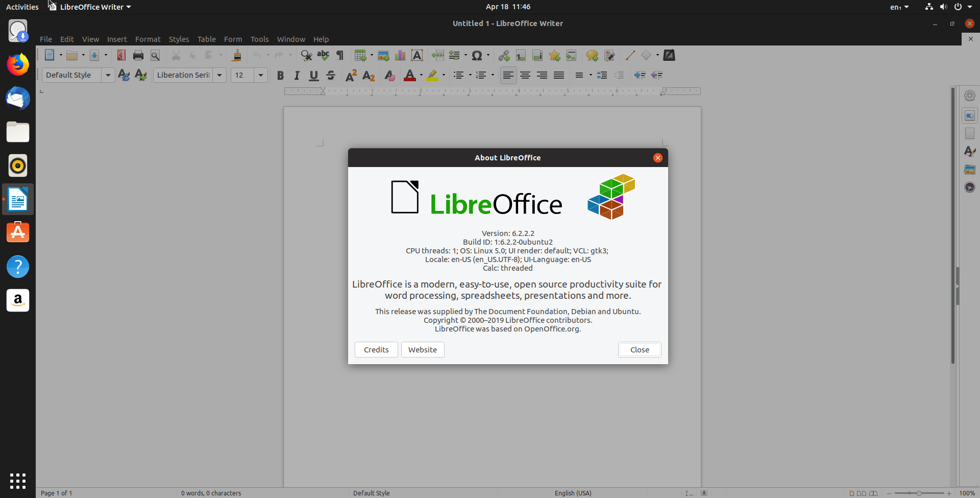Launch Firefox from the dock
980x498 pixels.
(x=18, y=64)
